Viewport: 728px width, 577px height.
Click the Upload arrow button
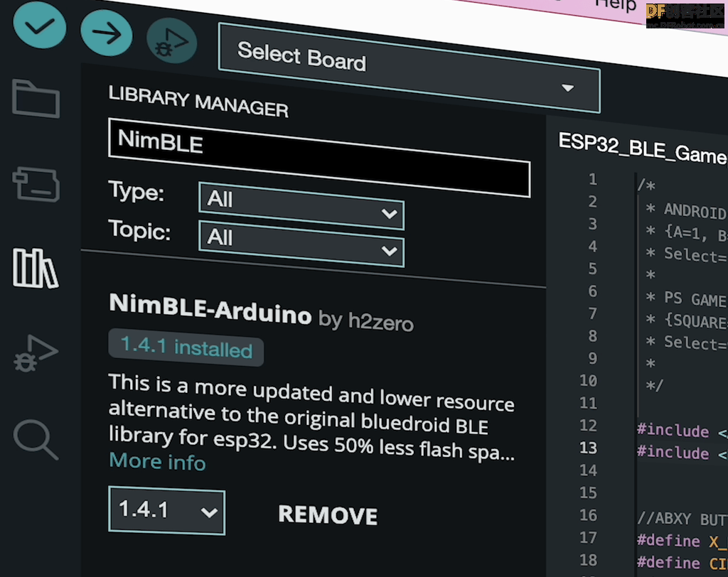[107, 33]
